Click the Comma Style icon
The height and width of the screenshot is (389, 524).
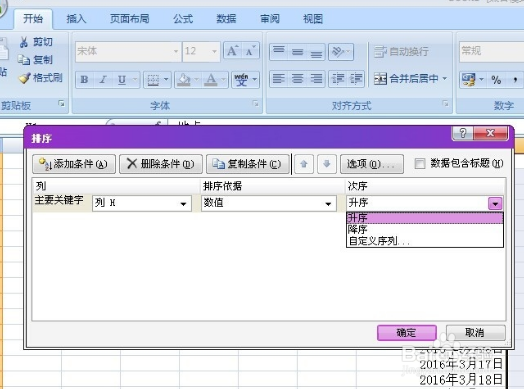coord(515,80)
